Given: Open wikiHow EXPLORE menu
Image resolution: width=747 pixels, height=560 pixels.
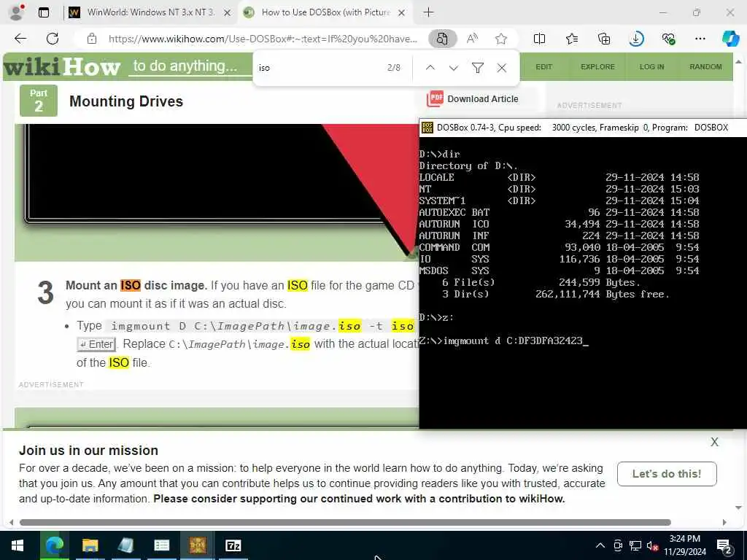Looking at the screenshot, I should (x=597, y=66).
